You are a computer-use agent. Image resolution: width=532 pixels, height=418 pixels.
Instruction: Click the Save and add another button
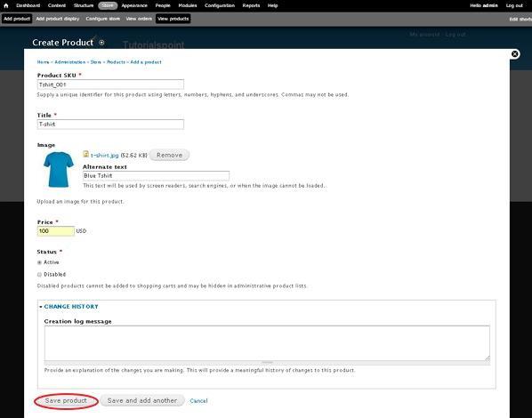(142, 401)
